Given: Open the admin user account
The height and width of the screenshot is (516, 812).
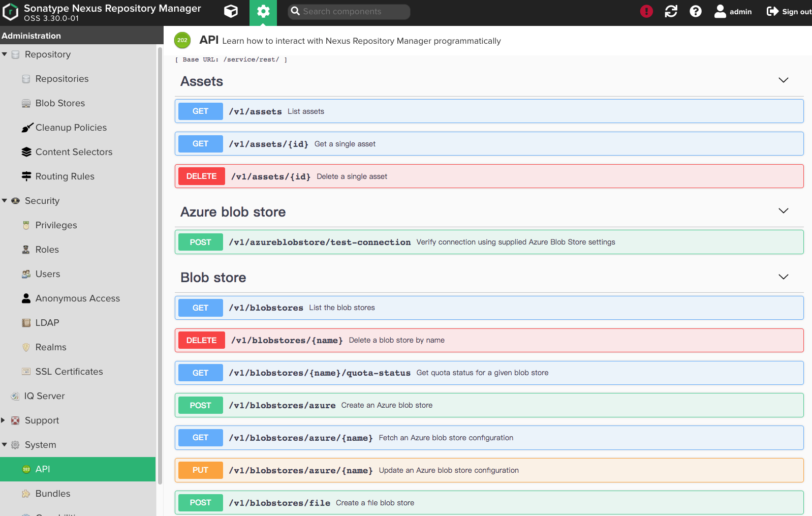Looking at the screenshot, I should (x=733, y=11).
